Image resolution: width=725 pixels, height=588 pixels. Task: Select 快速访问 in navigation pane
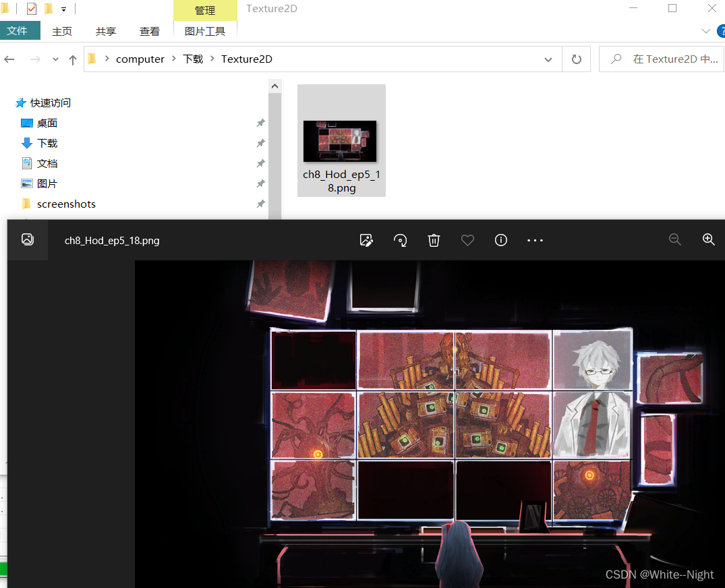pyautogui.click(x=50, y=102)
